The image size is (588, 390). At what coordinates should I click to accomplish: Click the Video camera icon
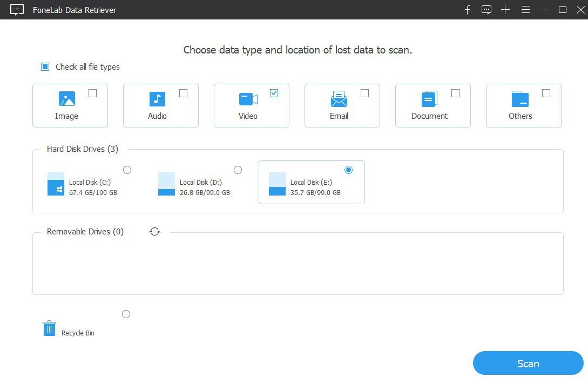(x=248, y=99)
